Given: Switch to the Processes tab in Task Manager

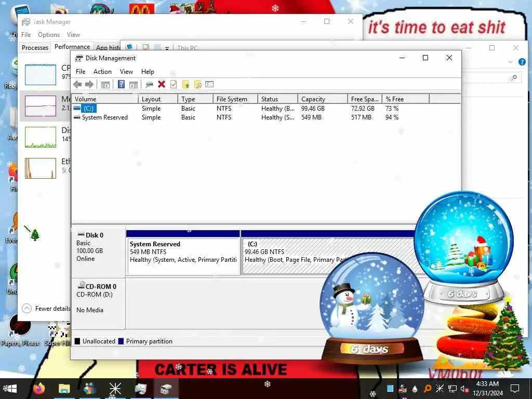Looking at the screenshot, I should click(35, 47).
